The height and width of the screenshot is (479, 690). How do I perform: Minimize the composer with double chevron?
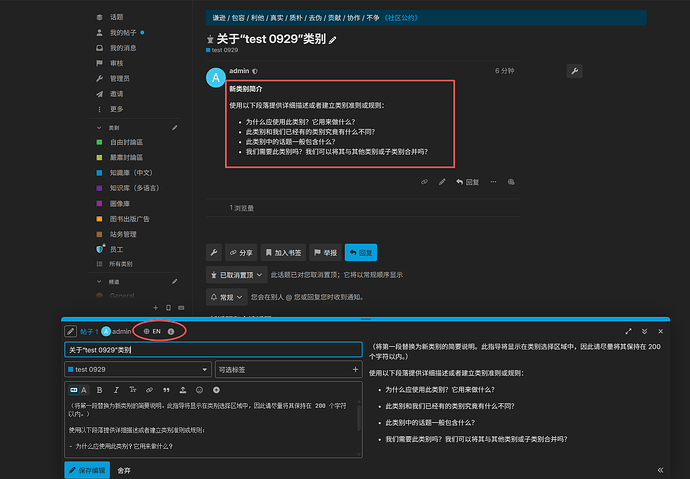point(644,331)
